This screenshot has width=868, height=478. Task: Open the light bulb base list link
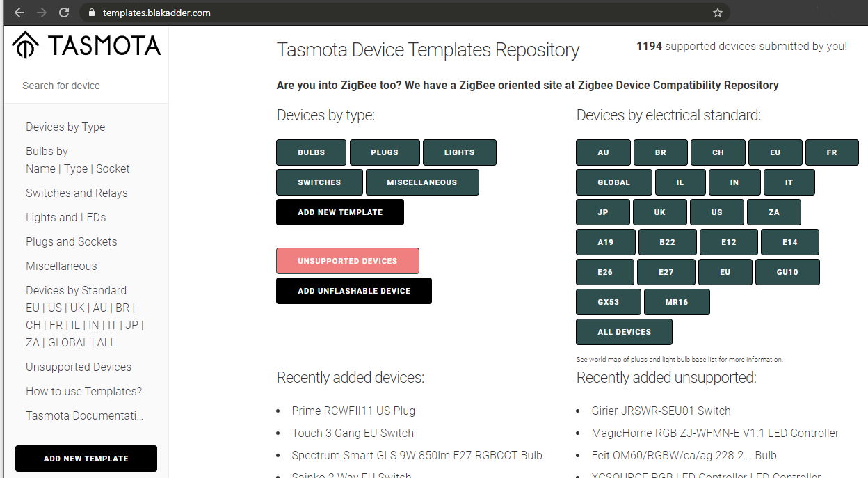pyautogui.click(x=689, y=360)
